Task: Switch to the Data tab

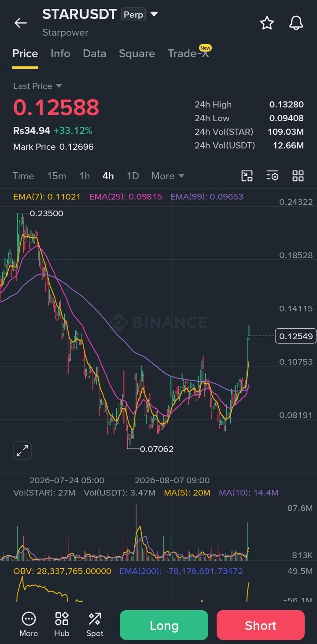Action: (94, 54)
